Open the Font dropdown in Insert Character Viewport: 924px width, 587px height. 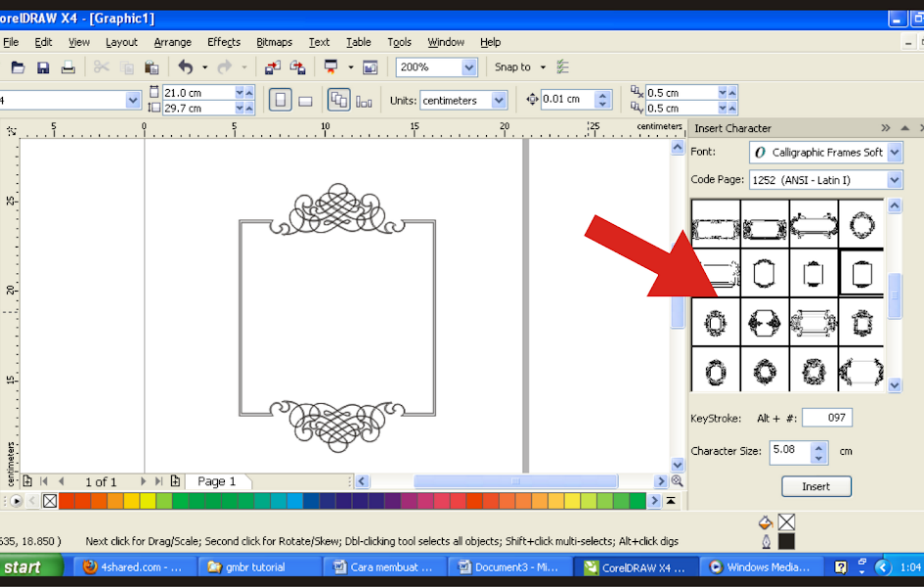895,153
